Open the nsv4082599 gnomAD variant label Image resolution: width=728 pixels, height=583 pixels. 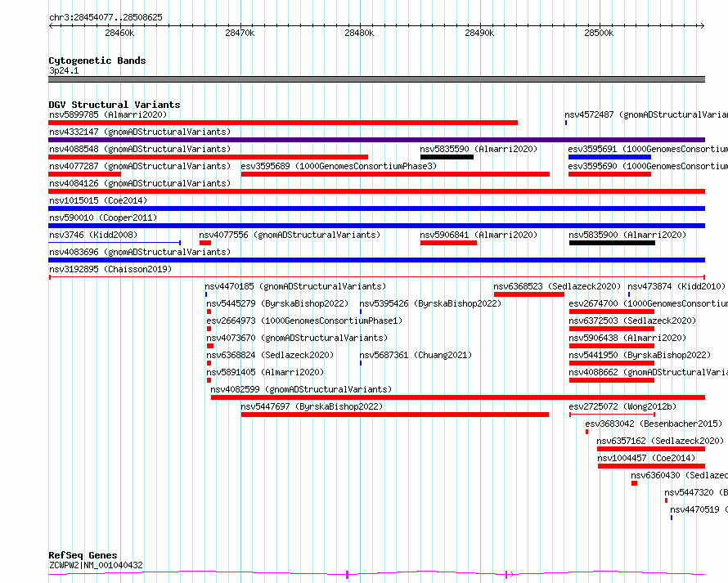pyautogui.click(x=301, y=389)
